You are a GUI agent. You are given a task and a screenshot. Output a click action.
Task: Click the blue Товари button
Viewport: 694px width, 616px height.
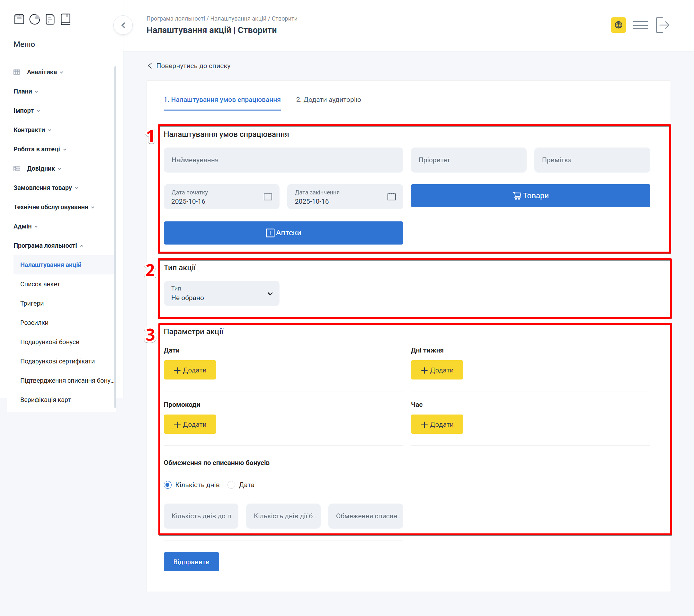click(x=530, y=196)
